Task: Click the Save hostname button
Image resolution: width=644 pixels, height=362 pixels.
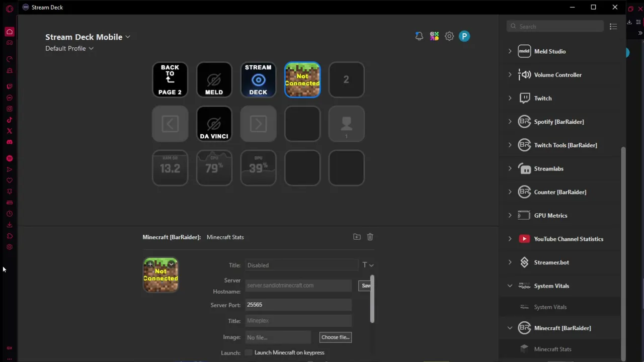Action: coord(366,286)
